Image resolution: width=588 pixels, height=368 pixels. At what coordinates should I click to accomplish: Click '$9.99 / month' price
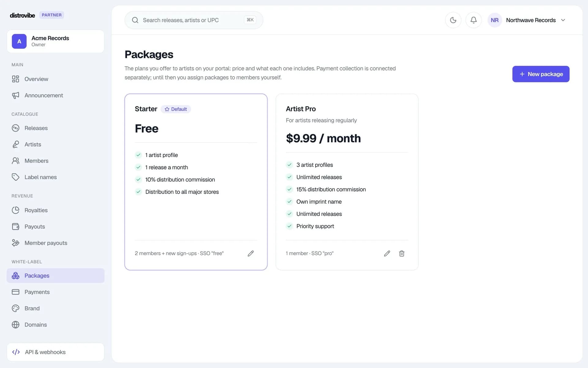[323, 138]
